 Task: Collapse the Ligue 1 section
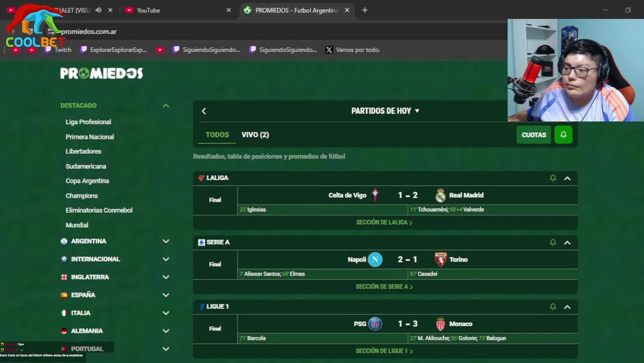pyautogui.click(x=567, y=307)
